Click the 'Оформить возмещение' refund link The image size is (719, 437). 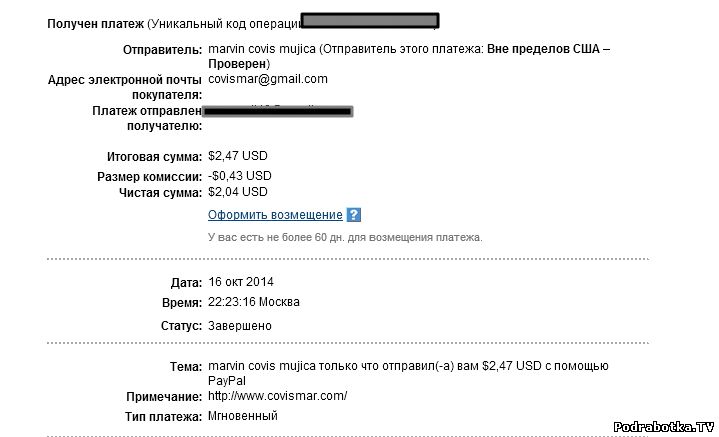click(x=275, y=215)
